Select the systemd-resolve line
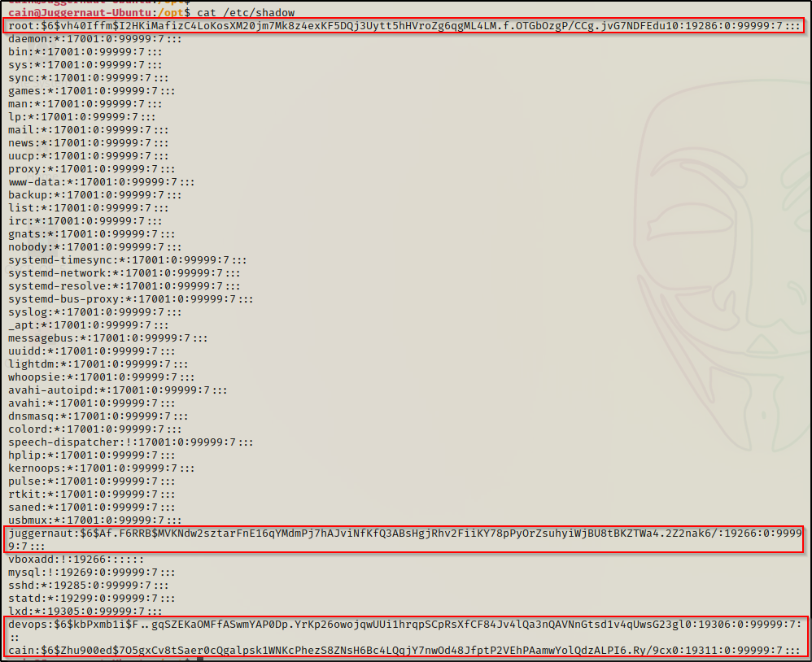 (124, 285)
